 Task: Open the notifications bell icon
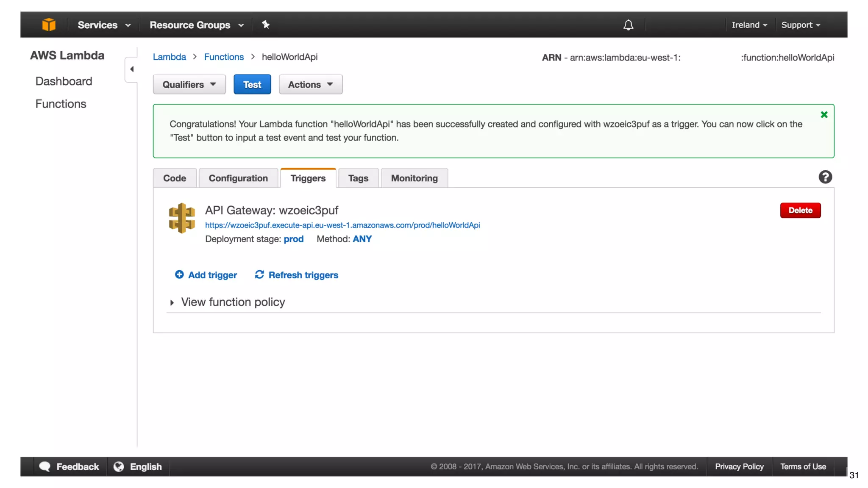[628, 25]
